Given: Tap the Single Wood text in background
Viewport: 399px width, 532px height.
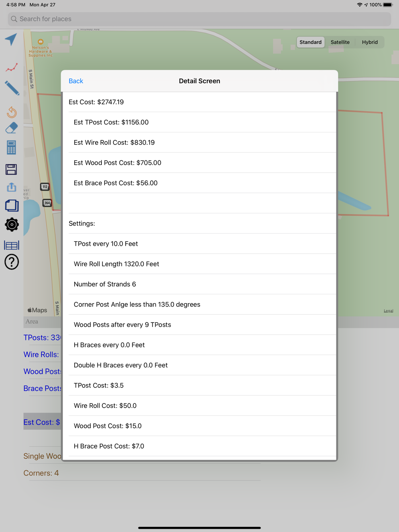Looking at the screenshot, I should [x=42, y=456].
